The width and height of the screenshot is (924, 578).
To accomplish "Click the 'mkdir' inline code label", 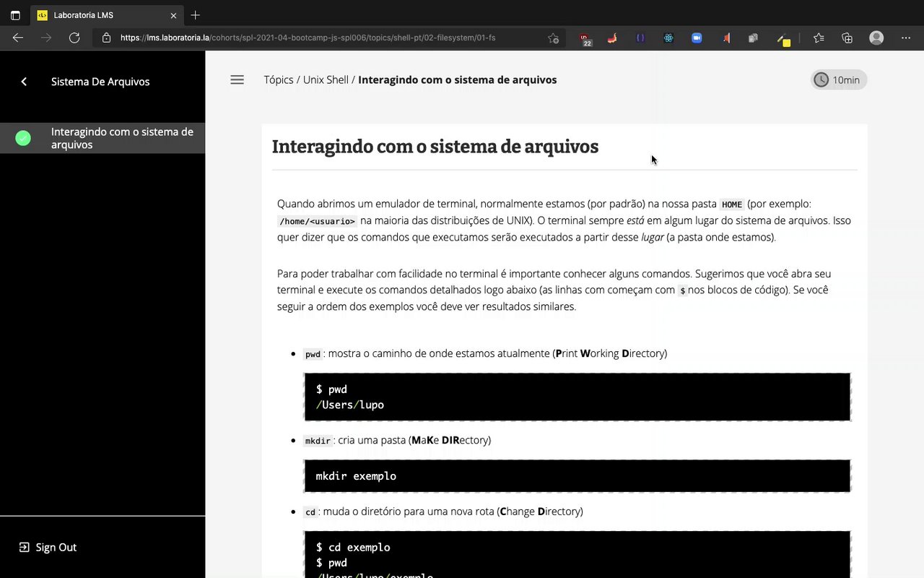I will [318, 441].
